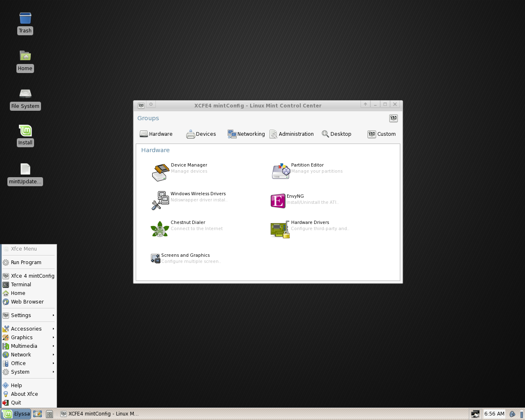Choose Run Program in Xfce menu
The image size is (525, 420).
29,262
